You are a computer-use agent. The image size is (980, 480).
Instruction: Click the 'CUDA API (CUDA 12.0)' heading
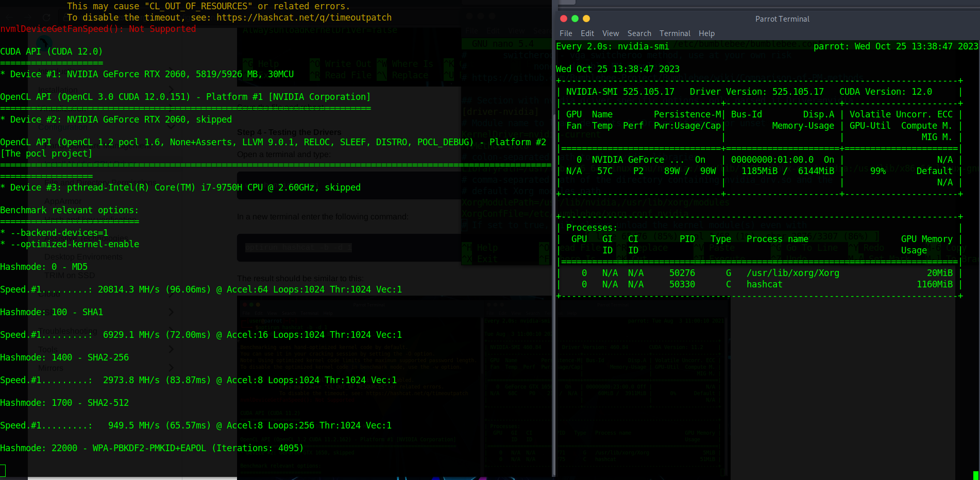pyautogui.click(x=52, y=52)
